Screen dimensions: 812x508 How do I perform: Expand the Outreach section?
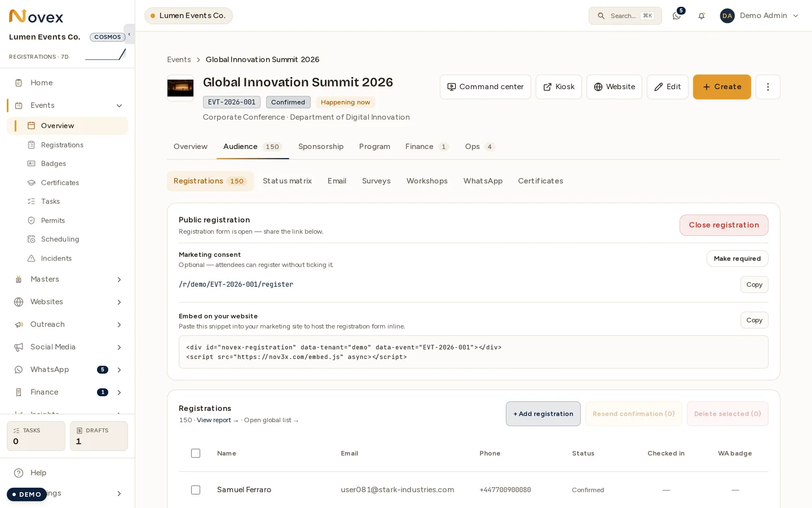coord(119,325)
